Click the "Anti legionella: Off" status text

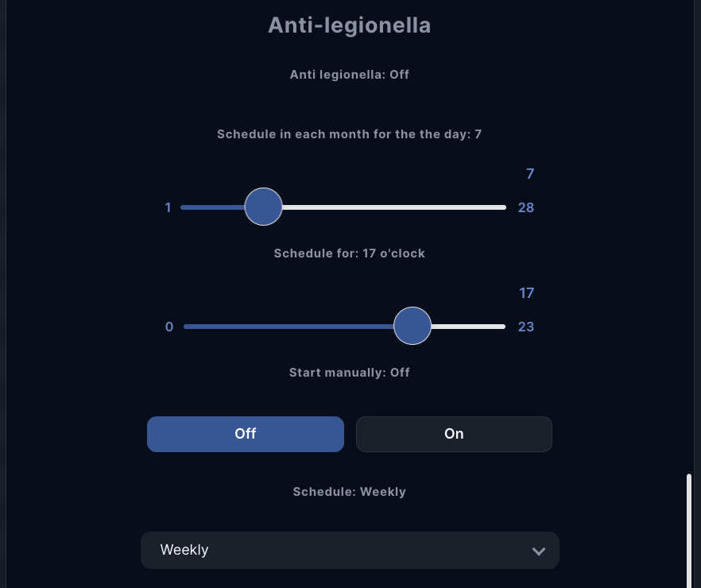pos(350,75)
